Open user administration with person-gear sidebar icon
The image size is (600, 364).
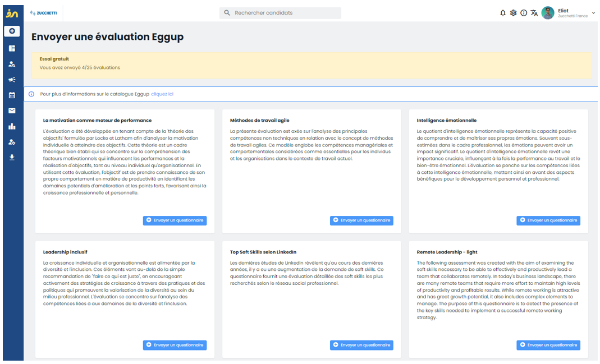(12, 142)
